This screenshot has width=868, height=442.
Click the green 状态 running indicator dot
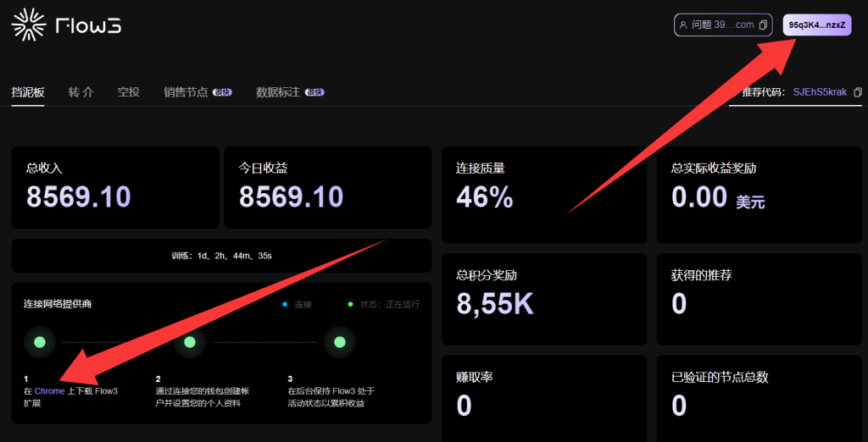coord(350,304)
